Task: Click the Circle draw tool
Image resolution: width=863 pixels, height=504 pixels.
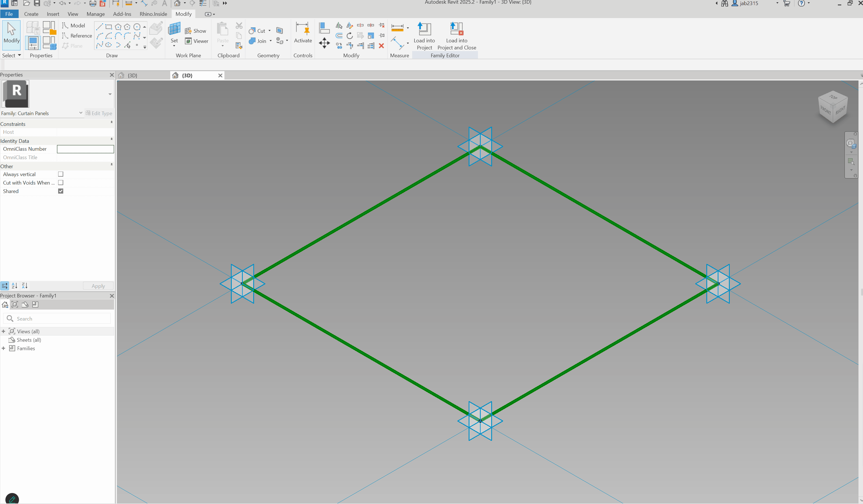Action: click(137, 27)
